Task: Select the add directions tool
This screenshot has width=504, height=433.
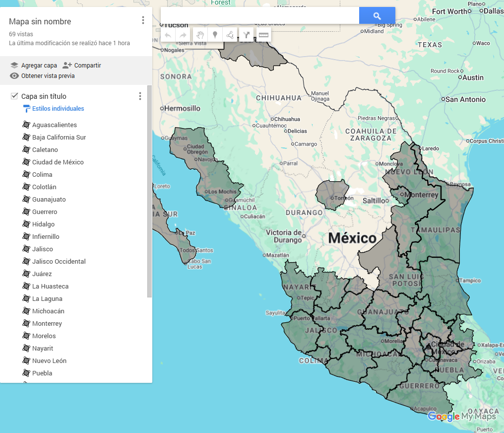Action: click(247, 35)
